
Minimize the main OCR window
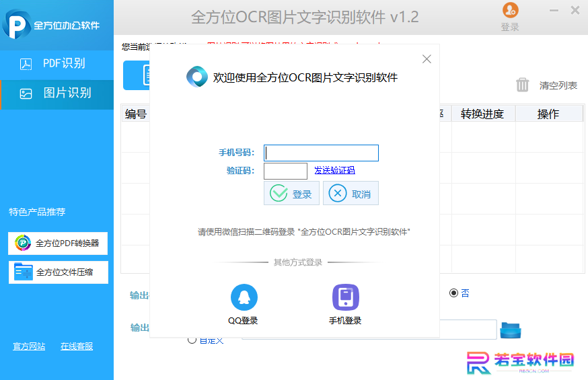pyautogui.click(x=554, y=11)
